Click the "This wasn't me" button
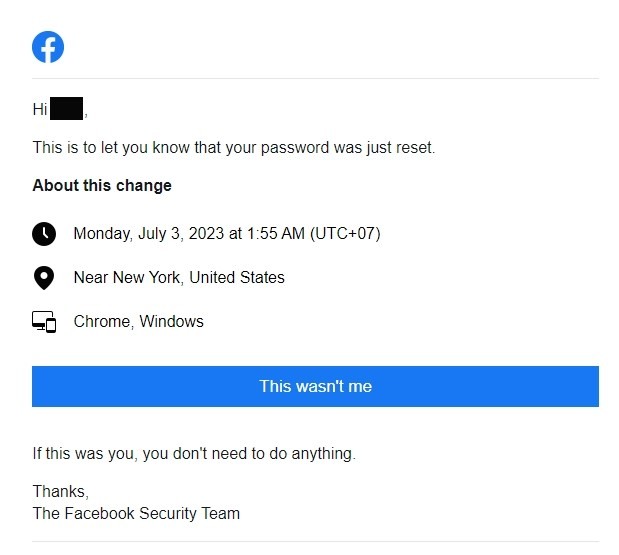Screen dimensions: 619x555 pos(315,386)
